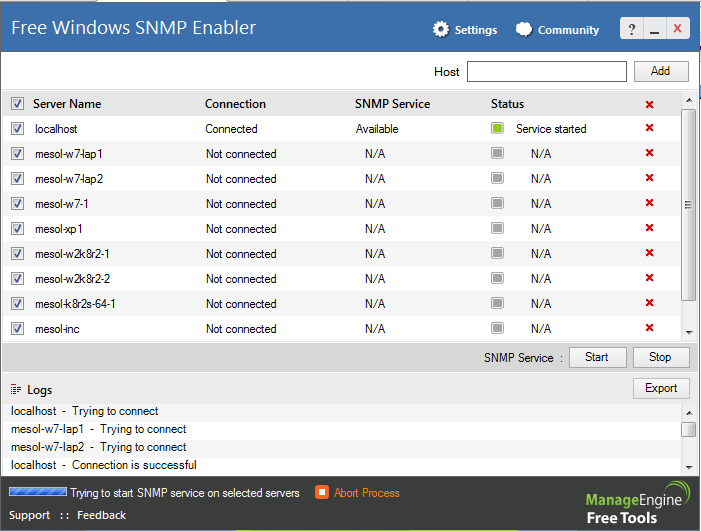Image resolution: width=701 pixels, height=531 pixels.
Task: Click the orange Abort Process stop icon
Action: pos(321,492)
